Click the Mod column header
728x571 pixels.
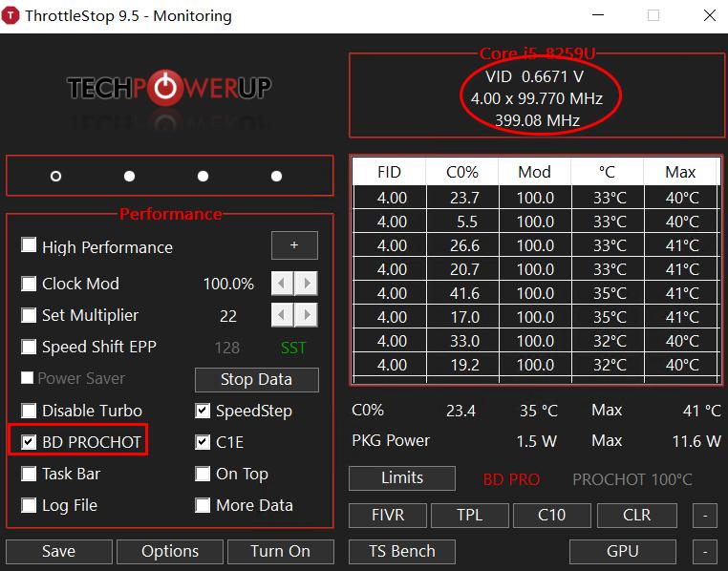pyautogui.click(x=534, y=172)
